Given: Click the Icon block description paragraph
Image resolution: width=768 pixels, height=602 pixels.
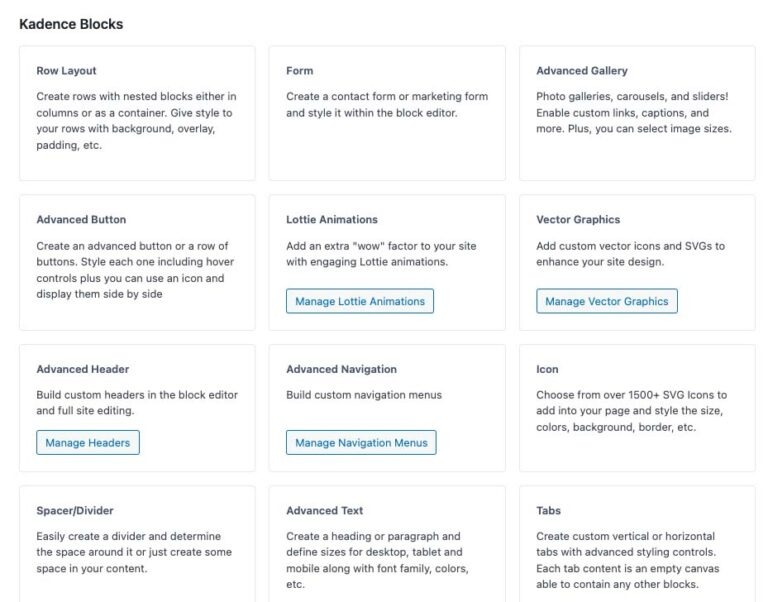Looking at the screenshot, I should click(x=631, y=411).
